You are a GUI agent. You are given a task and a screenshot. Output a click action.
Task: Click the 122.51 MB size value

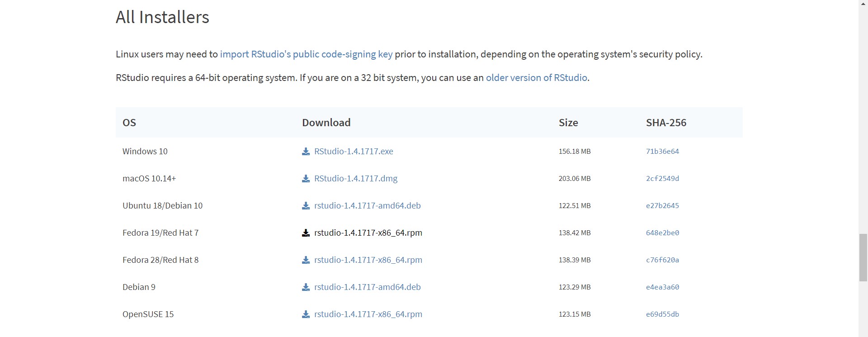(x=575, y=206)
